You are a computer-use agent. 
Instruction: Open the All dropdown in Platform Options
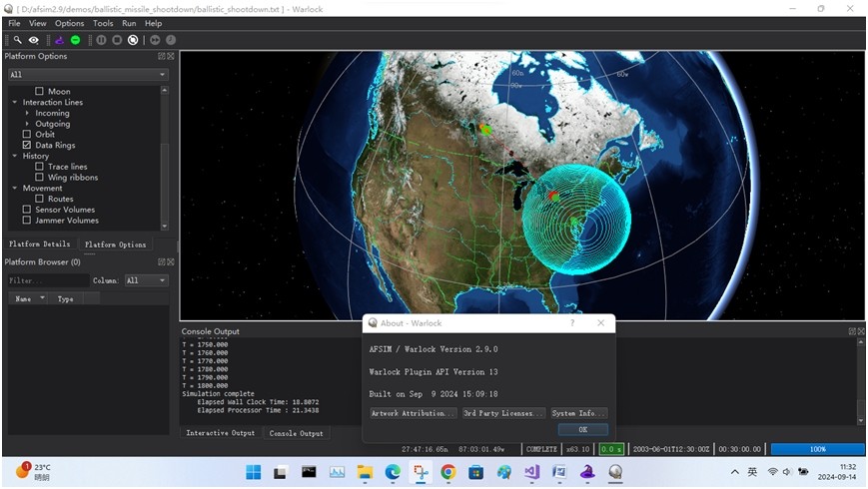87,75
